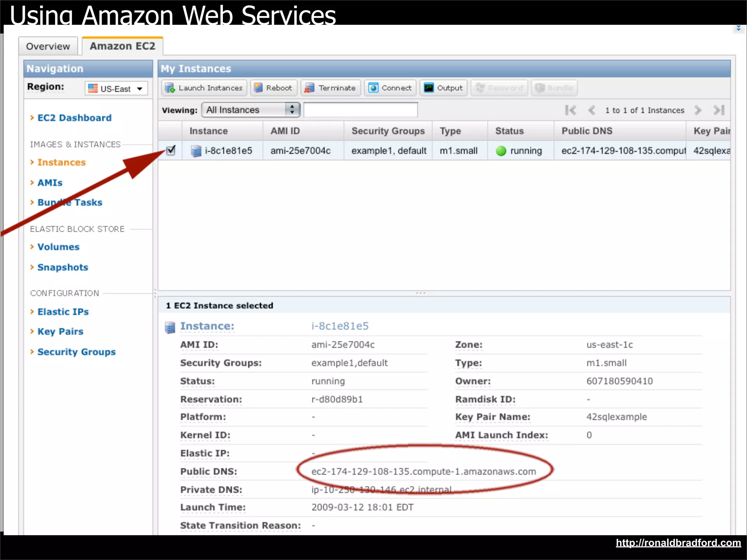The image size is (747, 560).
Task: Open Elastic IPs in navigation
Action: (63, 312)
